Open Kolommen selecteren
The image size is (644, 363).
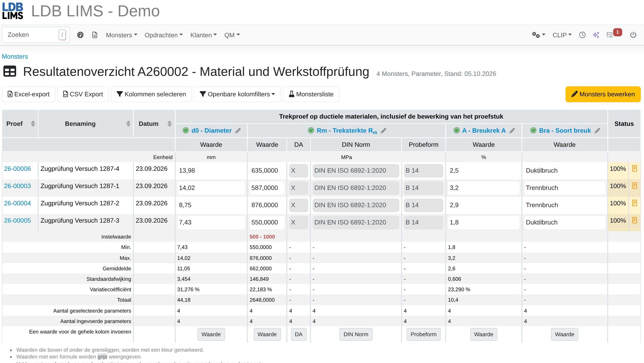[x=151, y=94]
